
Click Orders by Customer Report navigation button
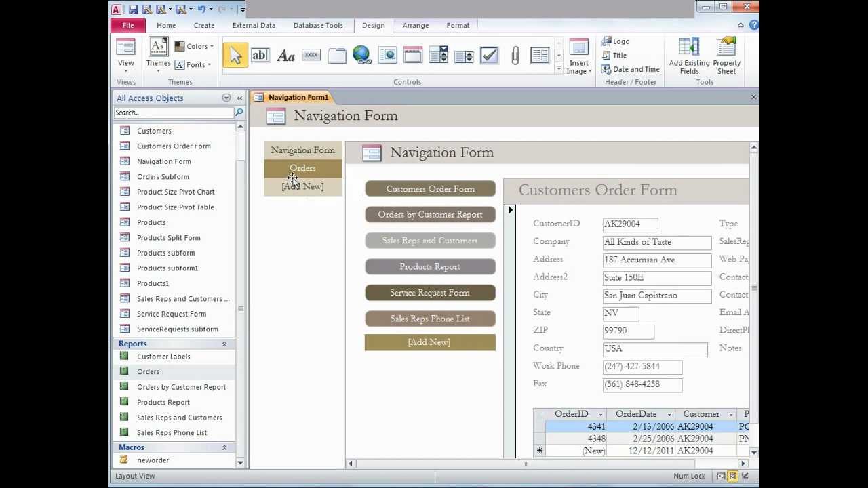(x=430, y=215)
